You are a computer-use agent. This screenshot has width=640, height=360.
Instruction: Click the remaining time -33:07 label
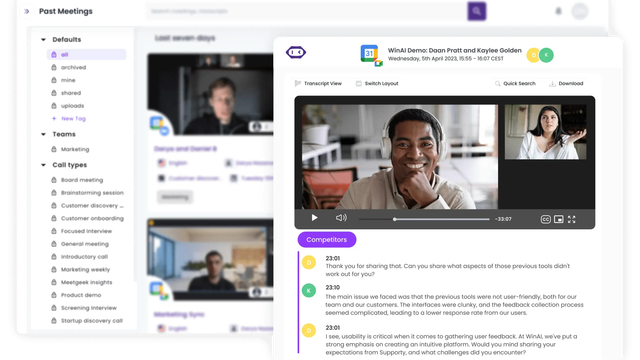[503, 219]
